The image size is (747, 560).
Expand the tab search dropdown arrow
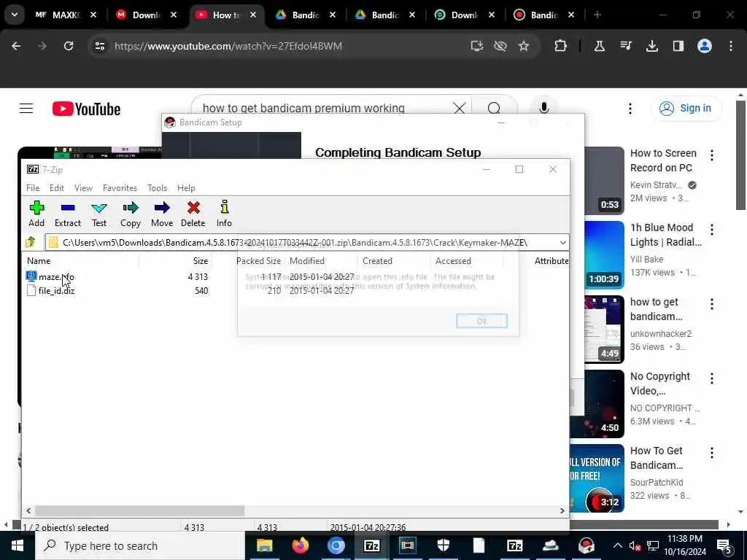pos(15,15)
